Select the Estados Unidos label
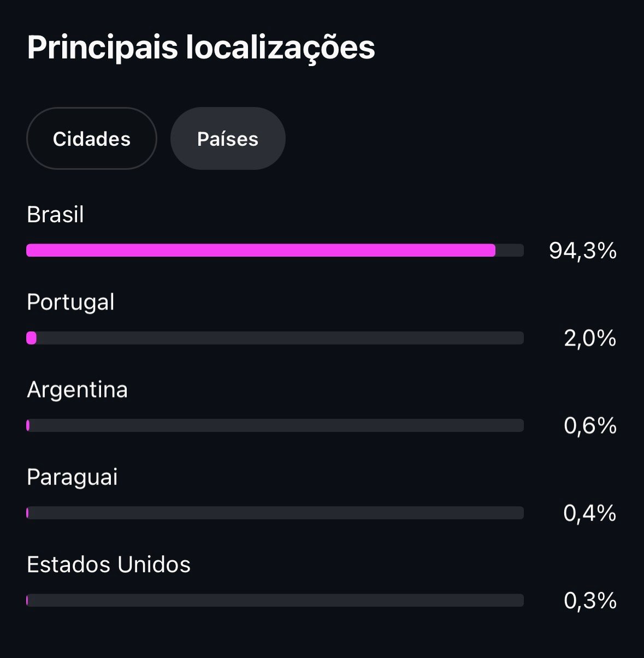Screen dimensions: 644x658 pos(109,565)
